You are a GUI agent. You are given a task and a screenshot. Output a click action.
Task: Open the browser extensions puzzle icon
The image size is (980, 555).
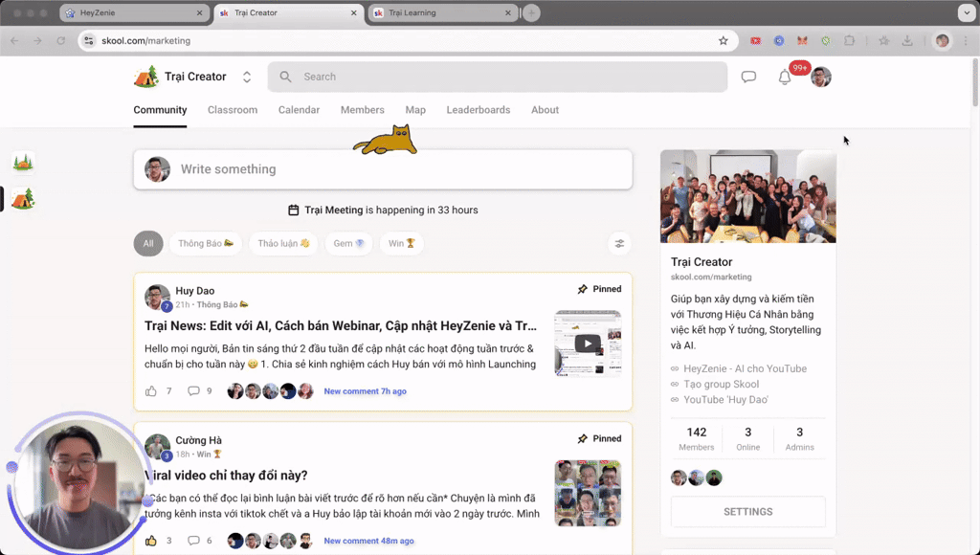849,40
